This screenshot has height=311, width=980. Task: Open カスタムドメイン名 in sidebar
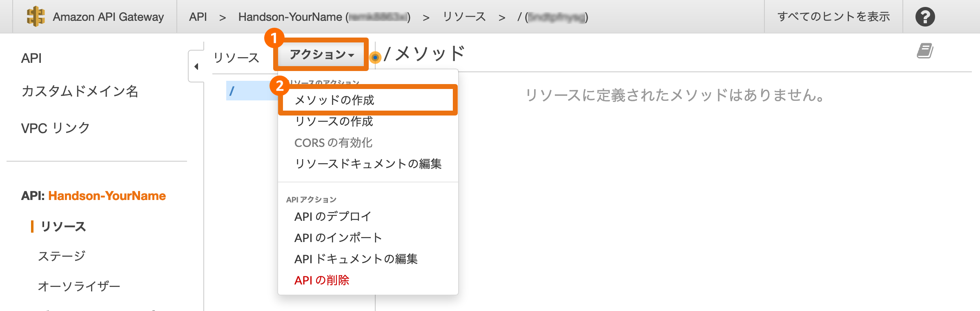(80, 91)
